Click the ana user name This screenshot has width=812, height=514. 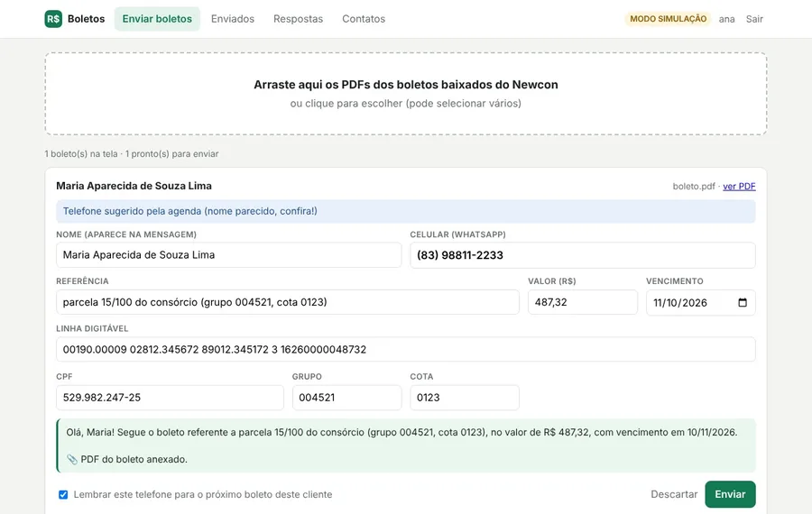pos(726,19)
